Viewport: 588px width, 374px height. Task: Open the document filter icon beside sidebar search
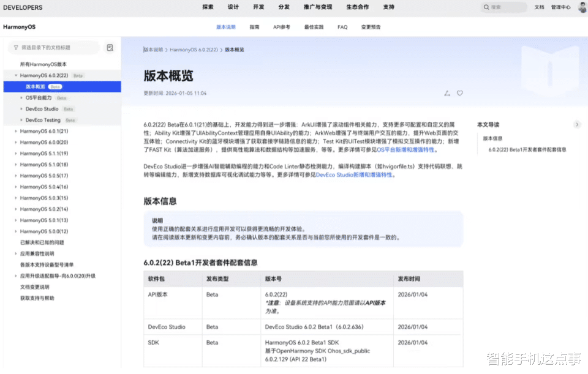click(x=110, y=48)
